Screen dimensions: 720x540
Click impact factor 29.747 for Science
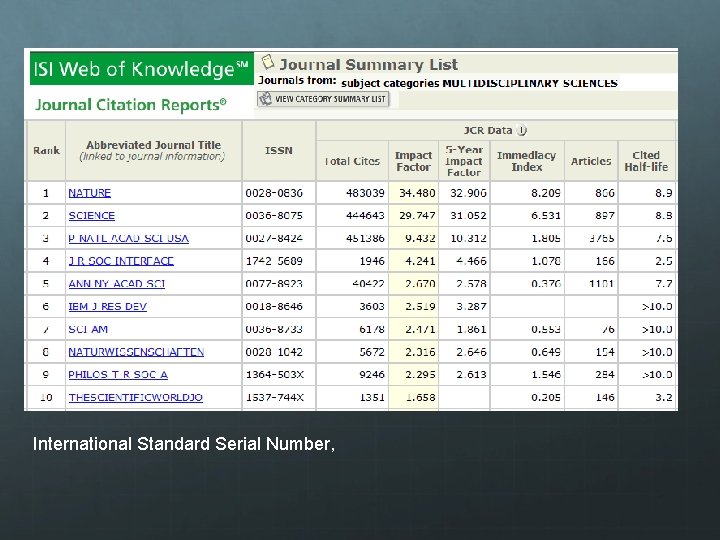coord(417,216)
